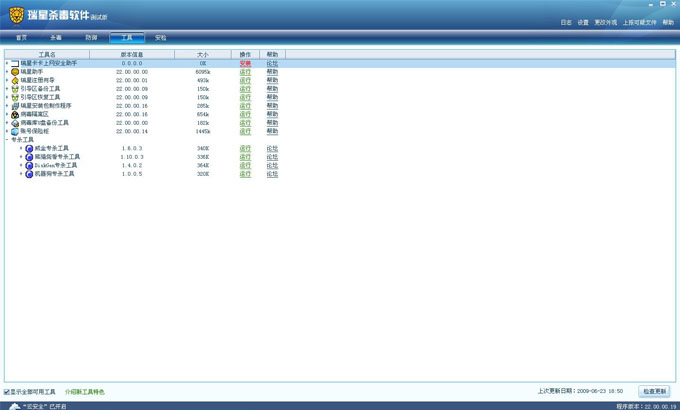This screenshot has width=684, height=413.
Task: Click the 瑞星助手 yellow face icon
Action: pos(15,72)
